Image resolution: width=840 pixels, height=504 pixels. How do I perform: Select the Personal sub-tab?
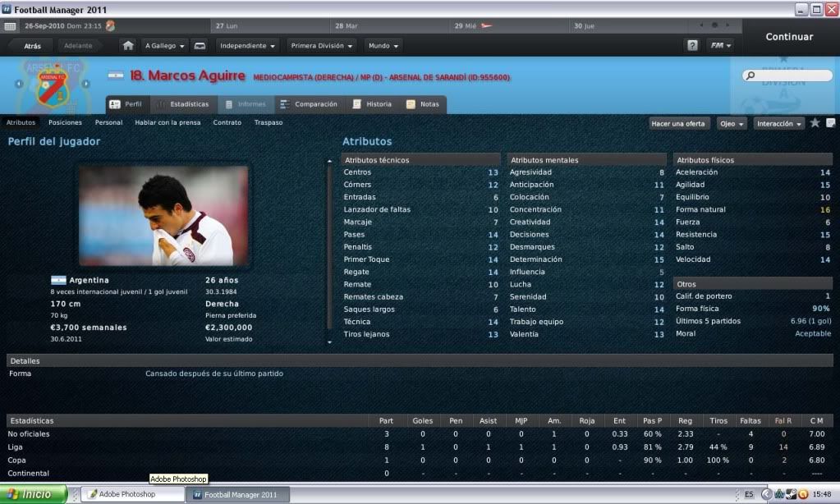(x=108, y=122)
